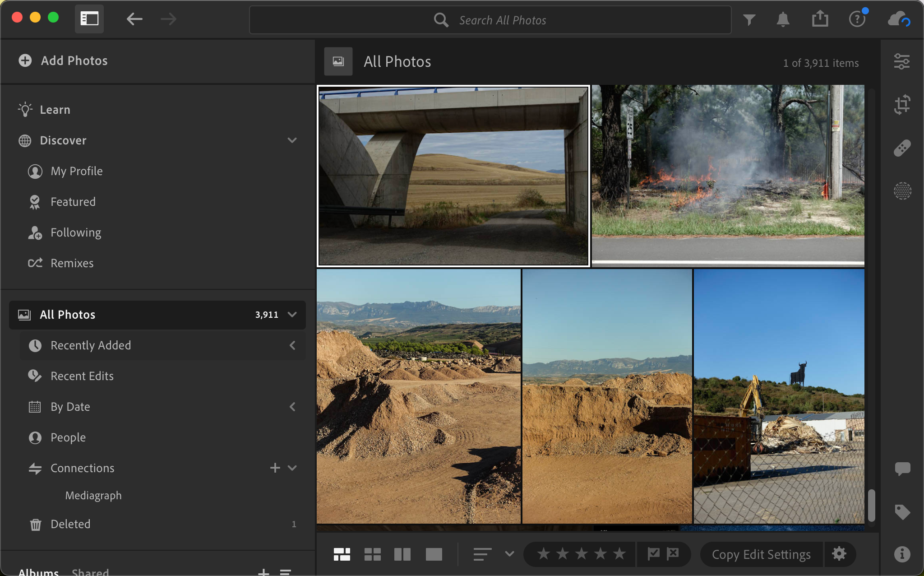Screen dimensions: 924x576
Task: Toggle the left panel sidebar visibility
Action: coord(89,19)
